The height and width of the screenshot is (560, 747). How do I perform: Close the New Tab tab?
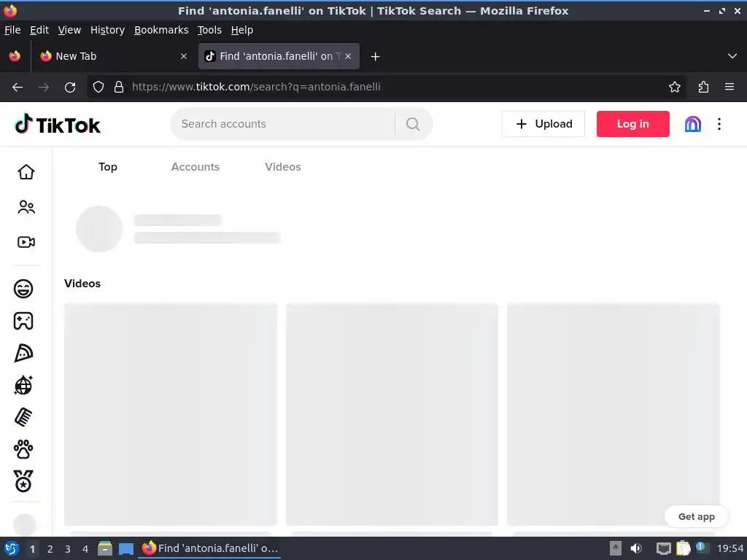(x=183, y=56)
